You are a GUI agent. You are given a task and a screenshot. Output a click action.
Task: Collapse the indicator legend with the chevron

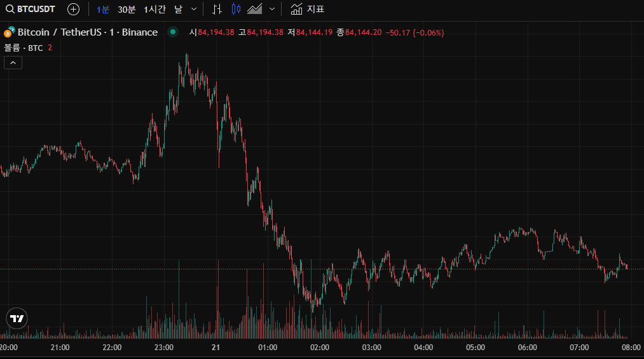click(13, 62)
